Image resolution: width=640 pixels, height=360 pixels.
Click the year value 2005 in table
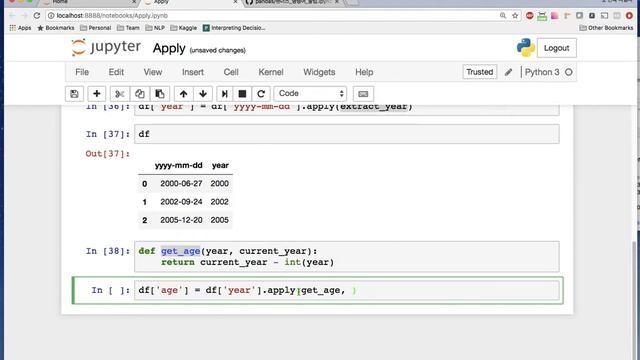[x=220, y=220]
